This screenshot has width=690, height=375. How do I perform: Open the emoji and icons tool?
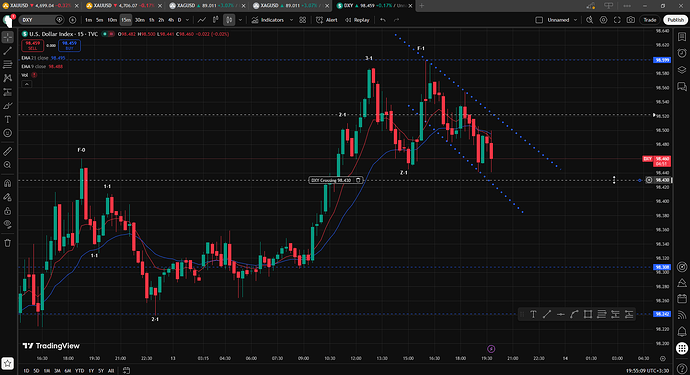click(7, 133)
